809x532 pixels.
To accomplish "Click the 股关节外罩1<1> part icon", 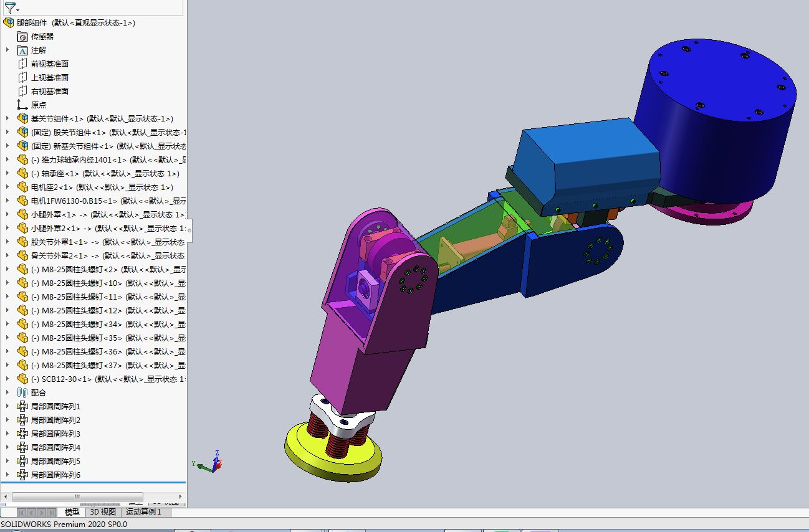I will point(22,242).
